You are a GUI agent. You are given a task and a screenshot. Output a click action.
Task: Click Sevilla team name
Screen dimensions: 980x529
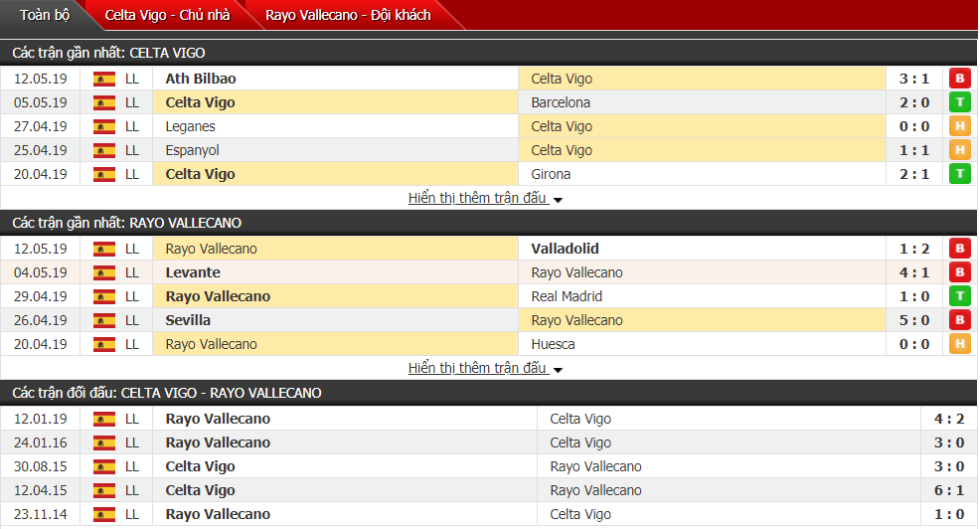(188, 320)
